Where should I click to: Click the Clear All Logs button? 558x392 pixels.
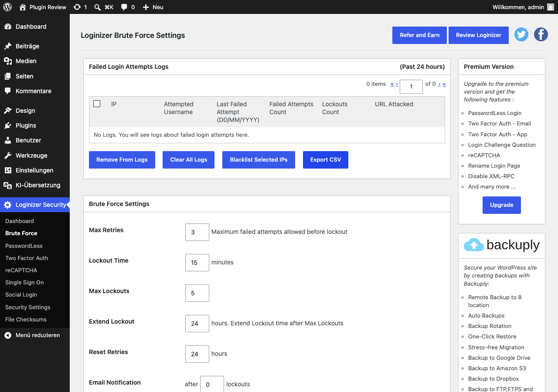coord(189,160)
